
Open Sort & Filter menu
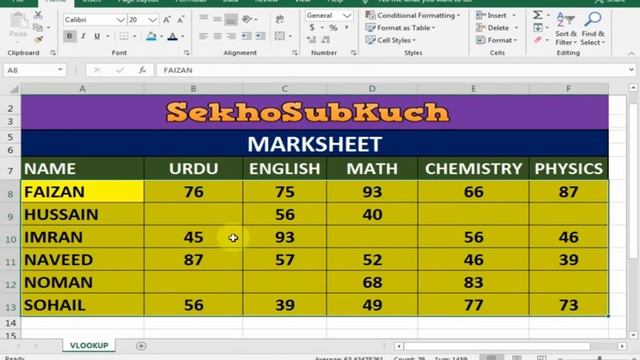(x=566, y=29)
